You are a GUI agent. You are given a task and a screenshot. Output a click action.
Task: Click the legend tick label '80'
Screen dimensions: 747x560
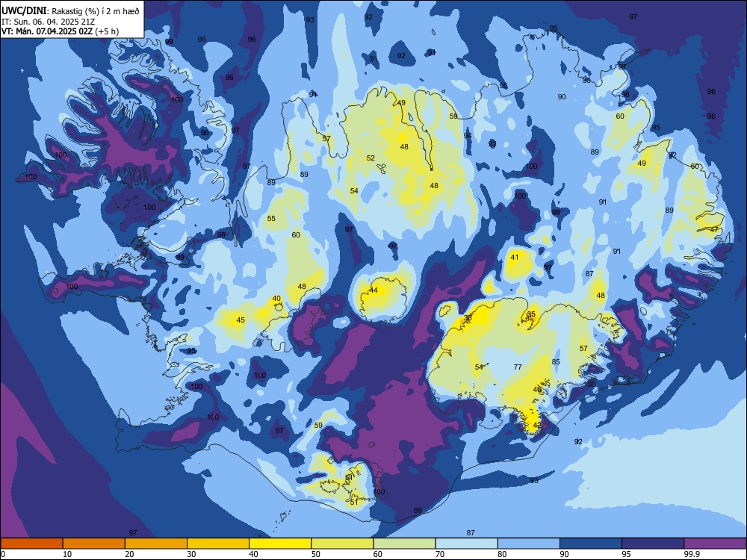[x=502, y=554]
